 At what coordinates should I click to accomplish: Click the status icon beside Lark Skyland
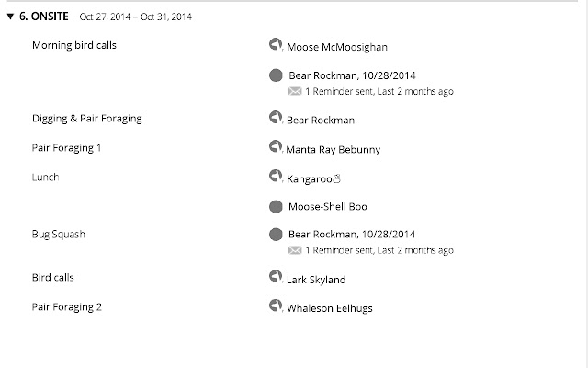coord(276,276)
